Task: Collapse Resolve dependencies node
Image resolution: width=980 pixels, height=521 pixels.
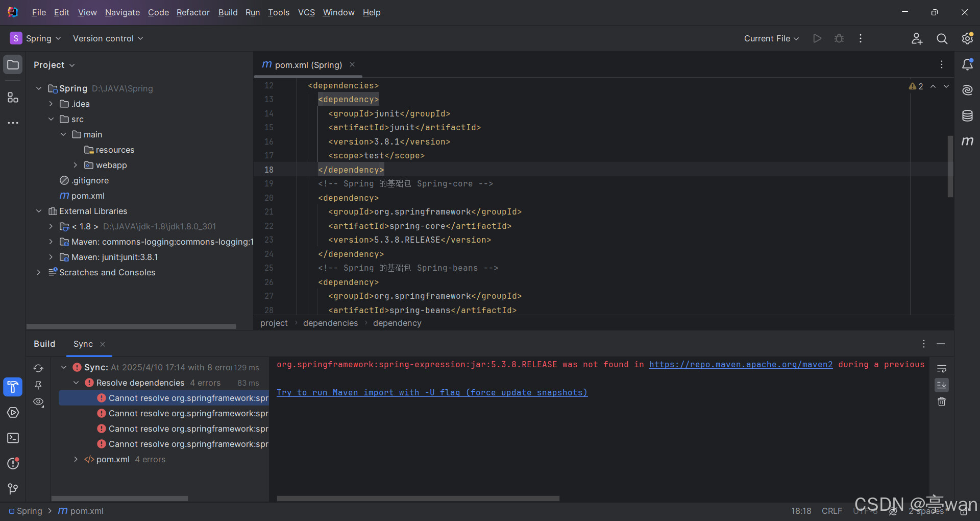Action: click(x=76, y=383)
